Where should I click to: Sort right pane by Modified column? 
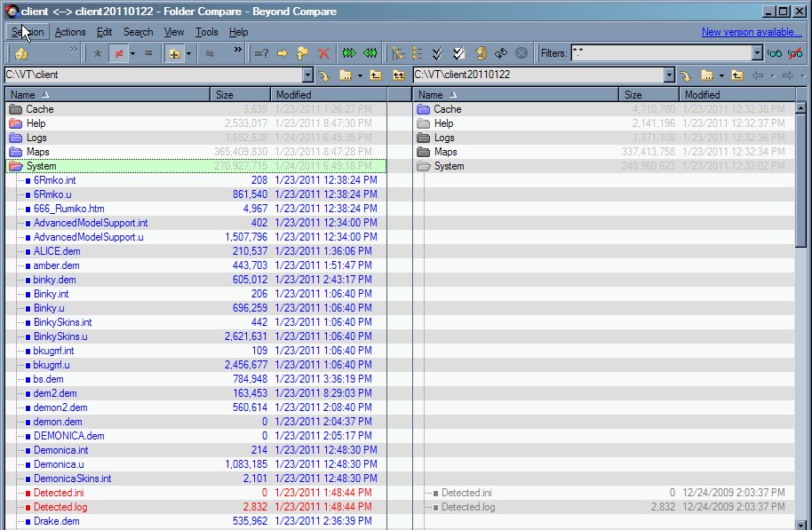[x=736, y=95]
